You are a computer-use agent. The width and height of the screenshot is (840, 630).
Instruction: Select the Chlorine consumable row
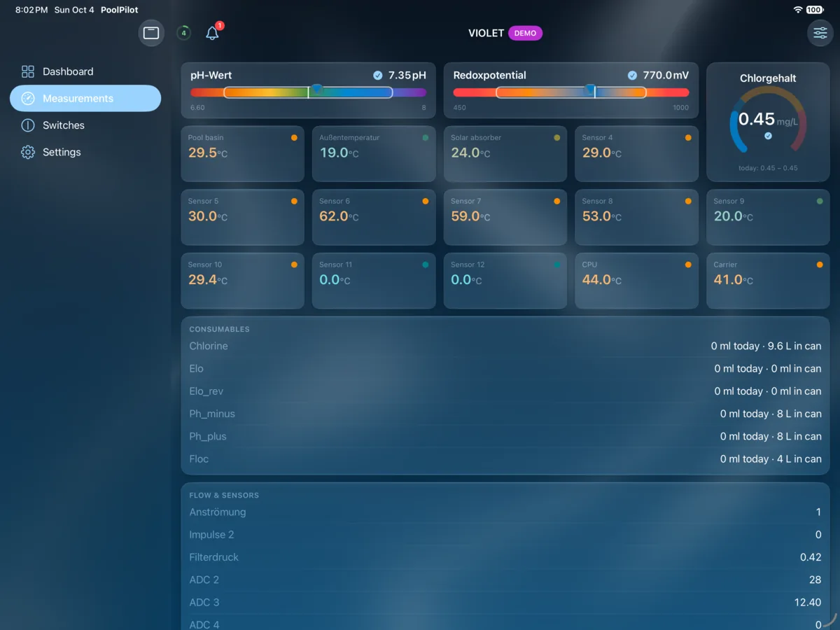(505, 346)
